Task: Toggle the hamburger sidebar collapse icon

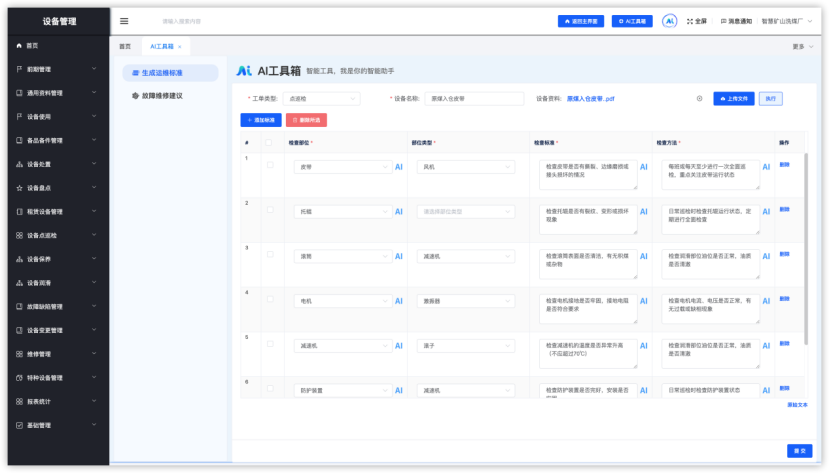Action: click(x=124, y=21)
